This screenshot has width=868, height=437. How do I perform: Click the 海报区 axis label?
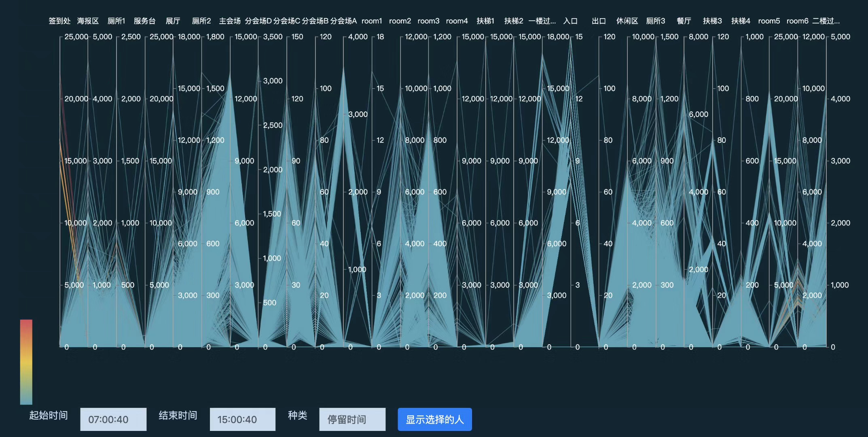[88, 21]
